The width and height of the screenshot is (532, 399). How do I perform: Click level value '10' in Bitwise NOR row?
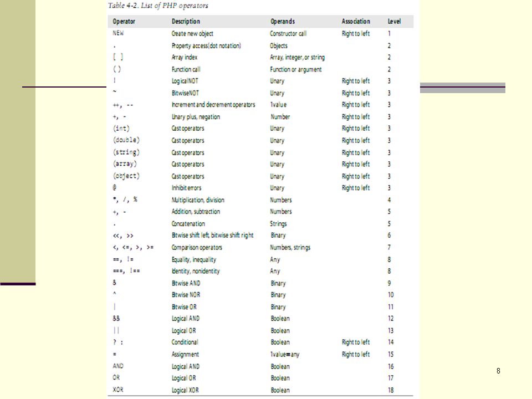391,295
